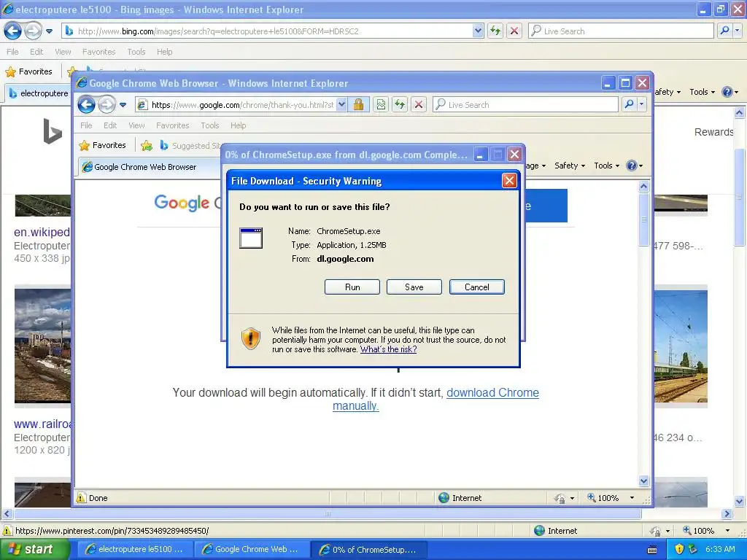Open the Windows Start menu
Viewport: 747px width, 560px height.
click(35, 549)
